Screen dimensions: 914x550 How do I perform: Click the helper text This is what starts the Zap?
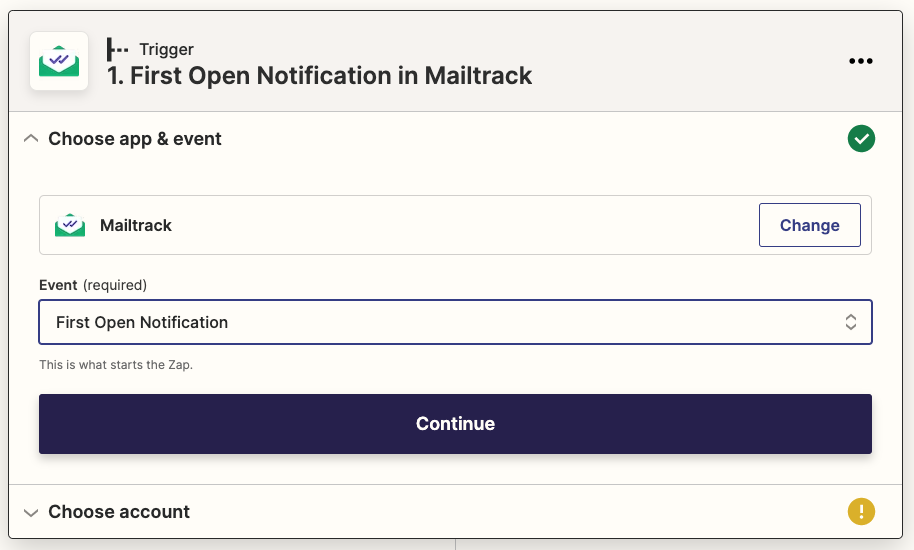pyautogui.click(x=116, y=365)
